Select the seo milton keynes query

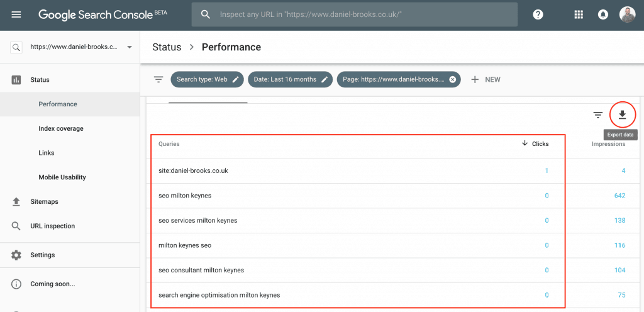pos(185,196)
